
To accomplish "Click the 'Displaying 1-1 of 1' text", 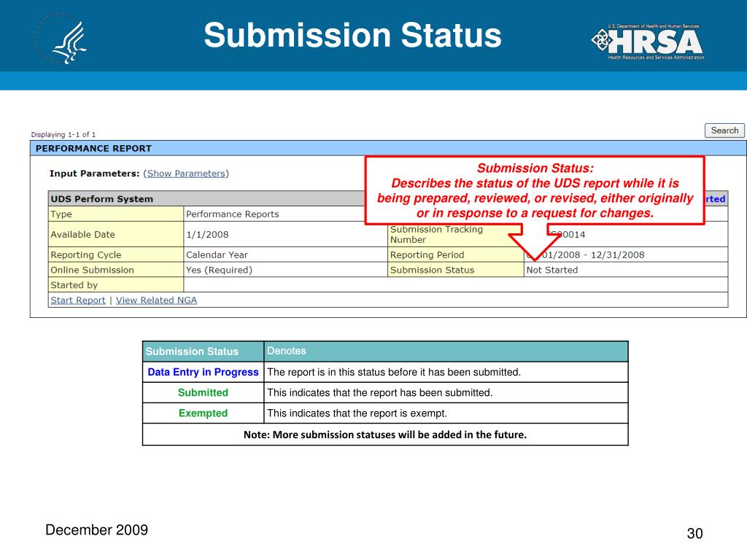I will point(63,134).
